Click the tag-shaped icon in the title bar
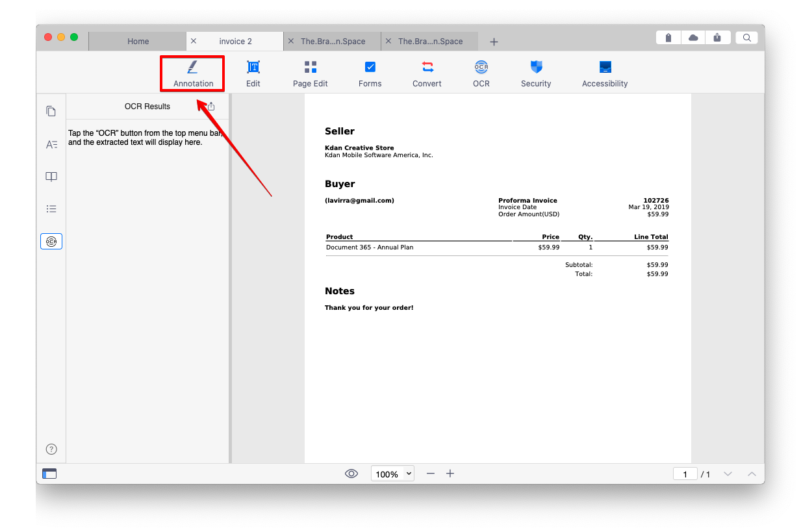The image size is (801, 532). coord(668,38)
